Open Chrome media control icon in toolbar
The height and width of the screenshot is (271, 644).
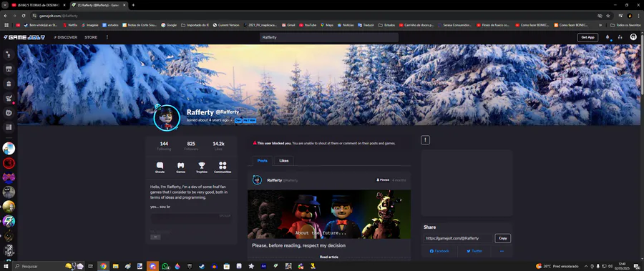coord(620,16)
